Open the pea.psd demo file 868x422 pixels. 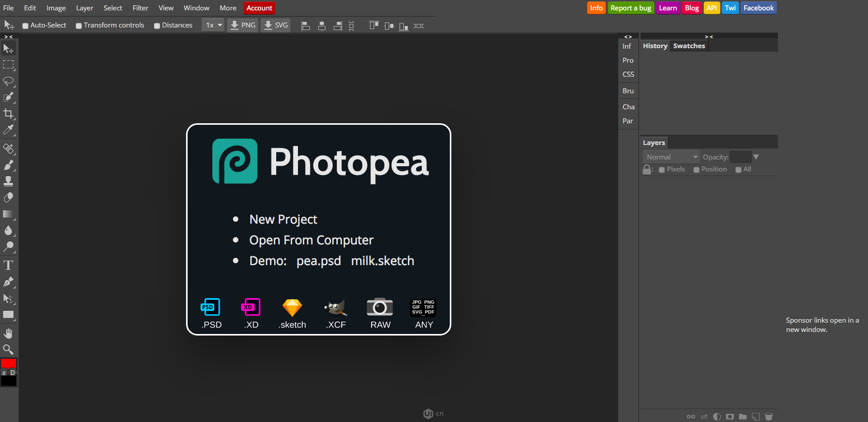click(x=319, y=261)
